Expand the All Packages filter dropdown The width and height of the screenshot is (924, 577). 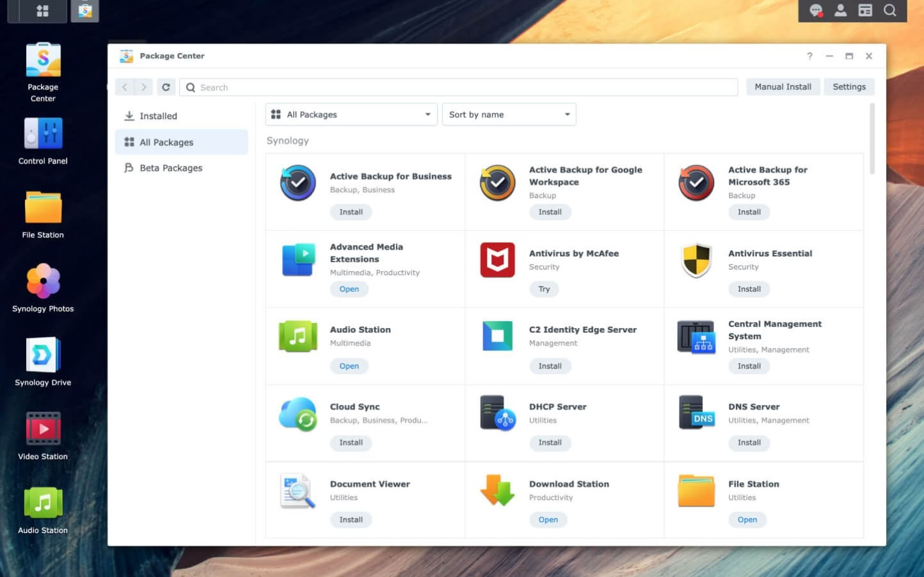(351, 115)
